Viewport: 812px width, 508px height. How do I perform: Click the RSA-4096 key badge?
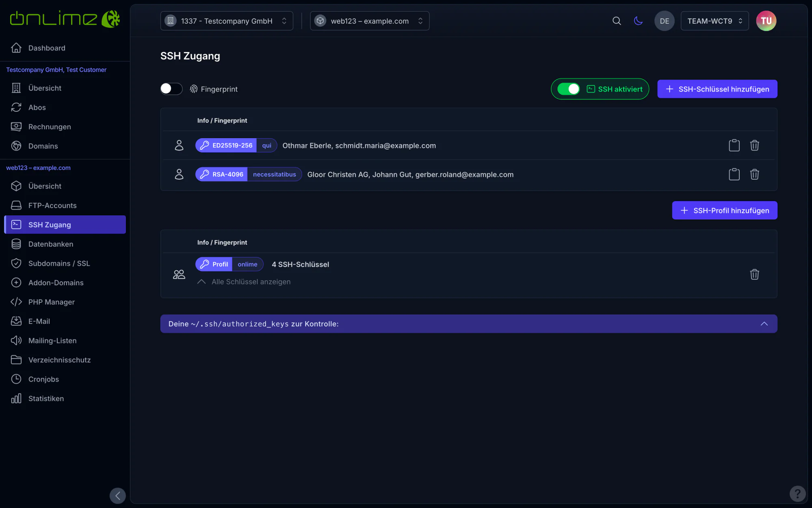point(221,174)
